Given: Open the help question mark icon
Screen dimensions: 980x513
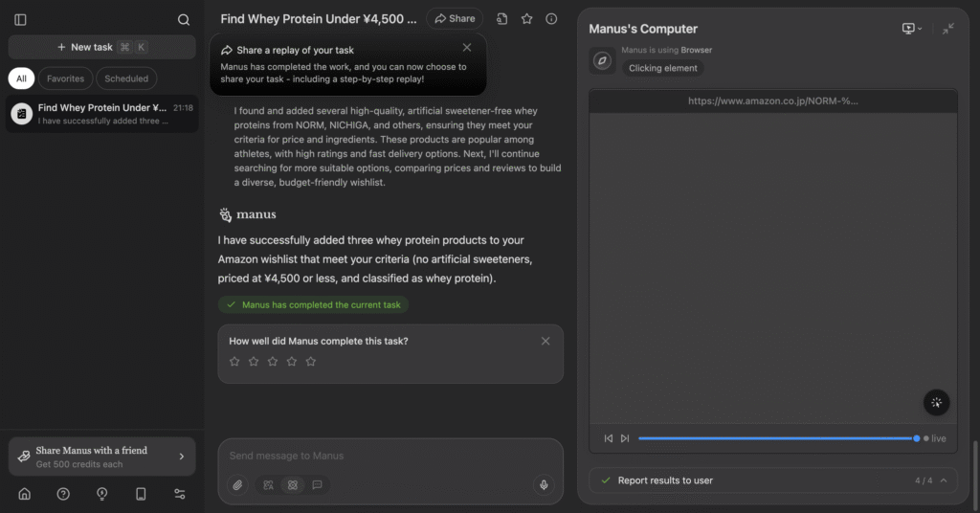Looking at the screenshot, I should [63, 494].
